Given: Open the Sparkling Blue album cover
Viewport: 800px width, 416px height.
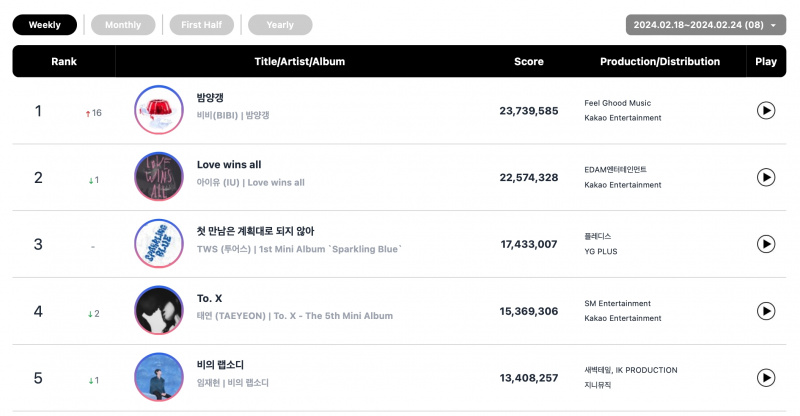Looking at the screenshot, I should pyautogui.click(x=159, y=243).
